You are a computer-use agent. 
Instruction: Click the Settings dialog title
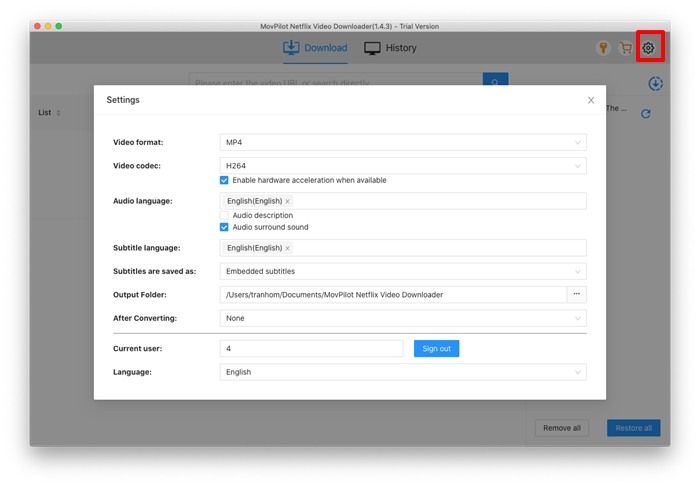(123, 100)
